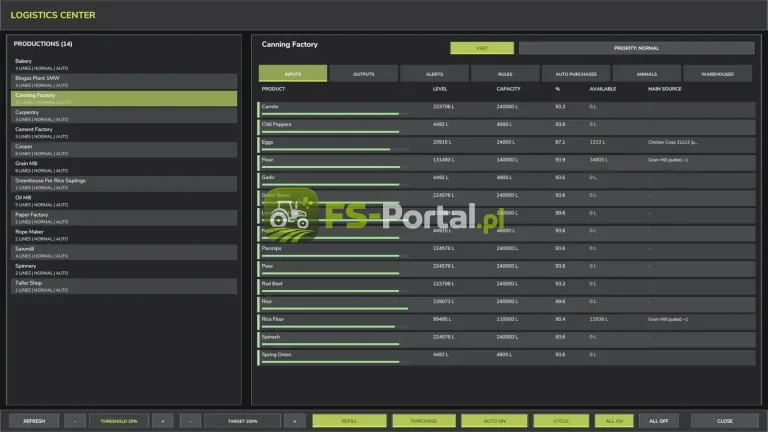Screen dimensions: 768x432
Task: Select the Spinach input row
Action: (x=506, y=340)
